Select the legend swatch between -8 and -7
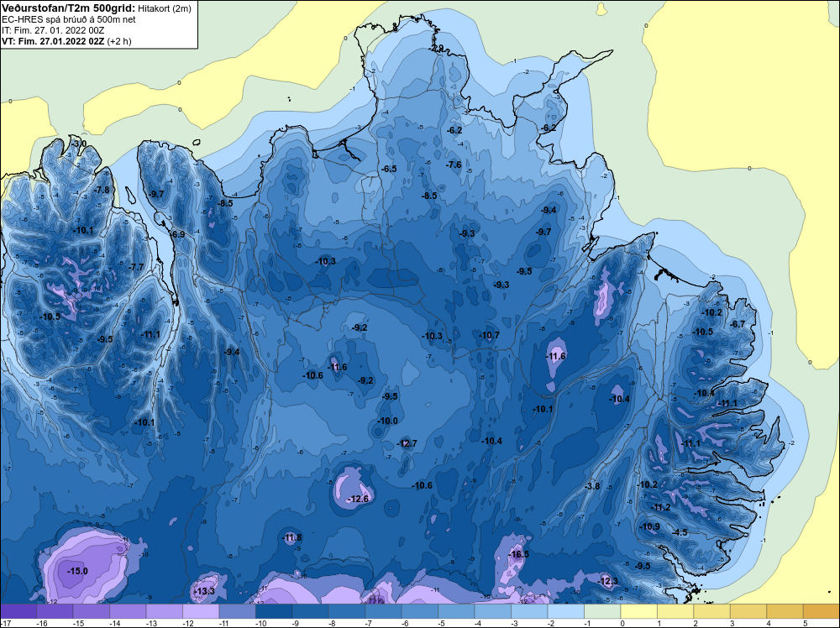This screenshot has height=628, width=840. [347, 611]
